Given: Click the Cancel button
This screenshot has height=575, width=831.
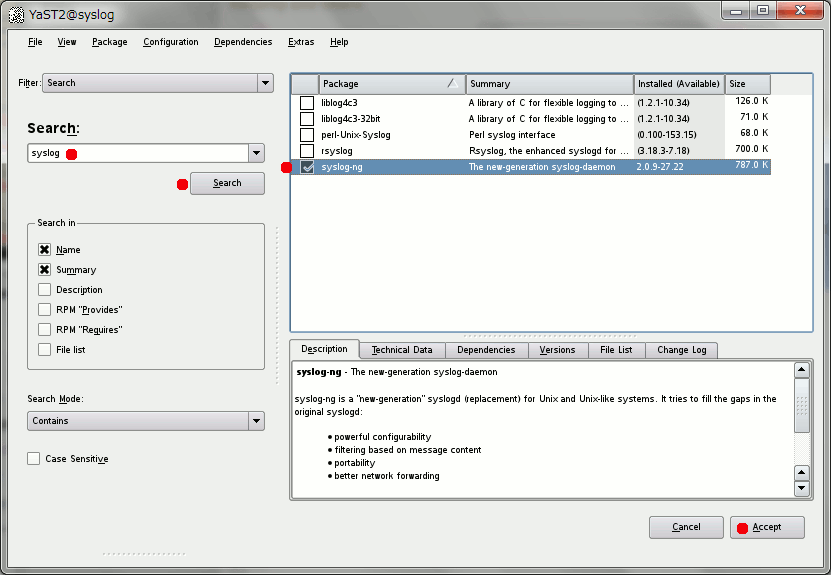Looking at the screenshot, I should [x=686, y=527].
